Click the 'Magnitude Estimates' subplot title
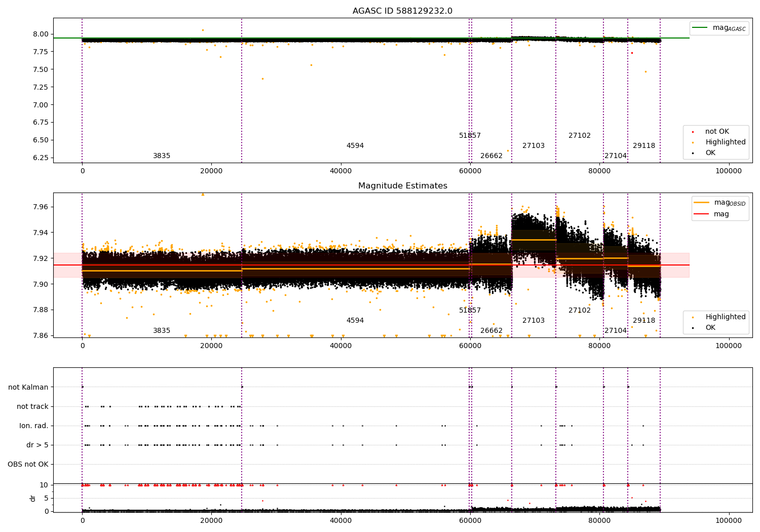This screenshot has width=760, height=532. click(x=402, y=186)
